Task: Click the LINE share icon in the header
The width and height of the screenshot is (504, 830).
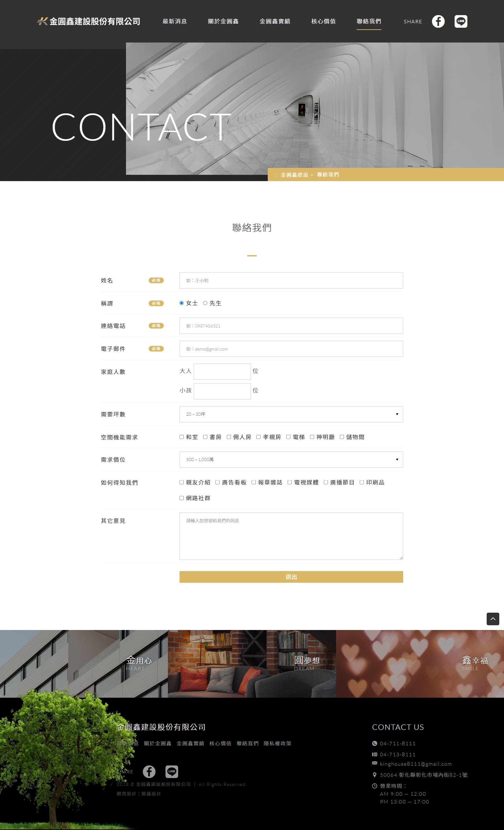Action: [x=461, y=21]
